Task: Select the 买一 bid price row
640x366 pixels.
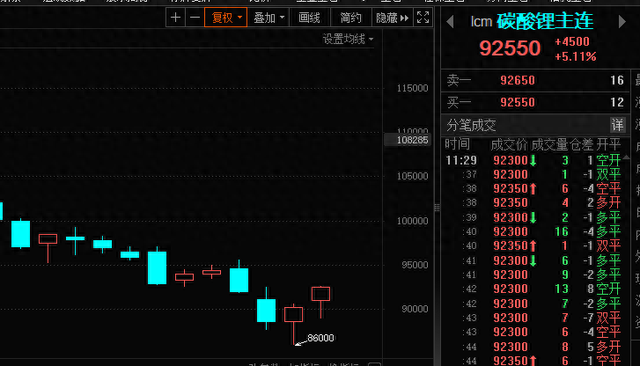Action: point(535,102)
